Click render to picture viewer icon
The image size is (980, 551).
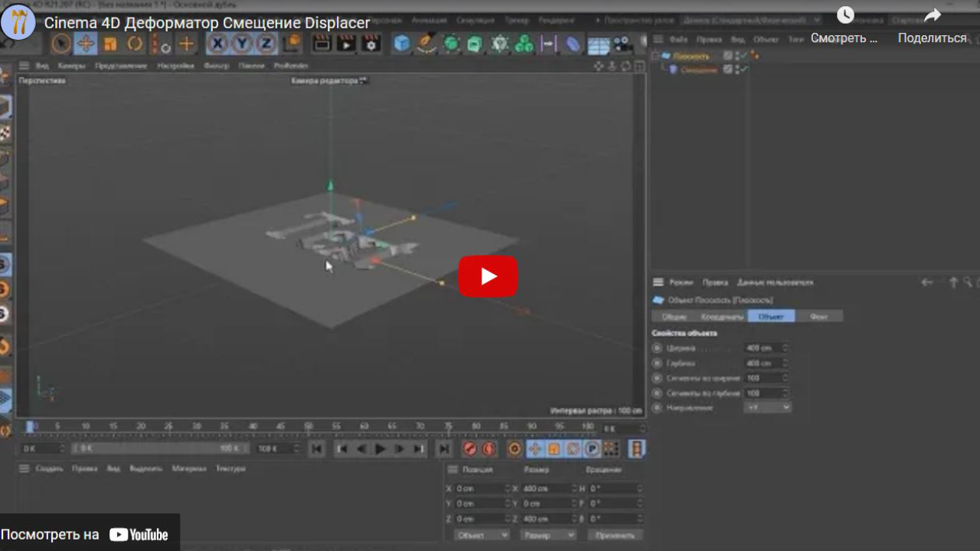pos(347,44)
